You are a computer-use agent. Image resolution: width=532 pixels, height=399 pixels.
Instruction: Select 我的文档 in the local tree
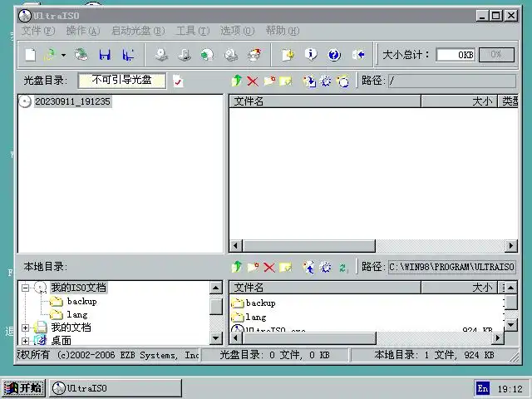pyautogui.click(x=71, y=328)
